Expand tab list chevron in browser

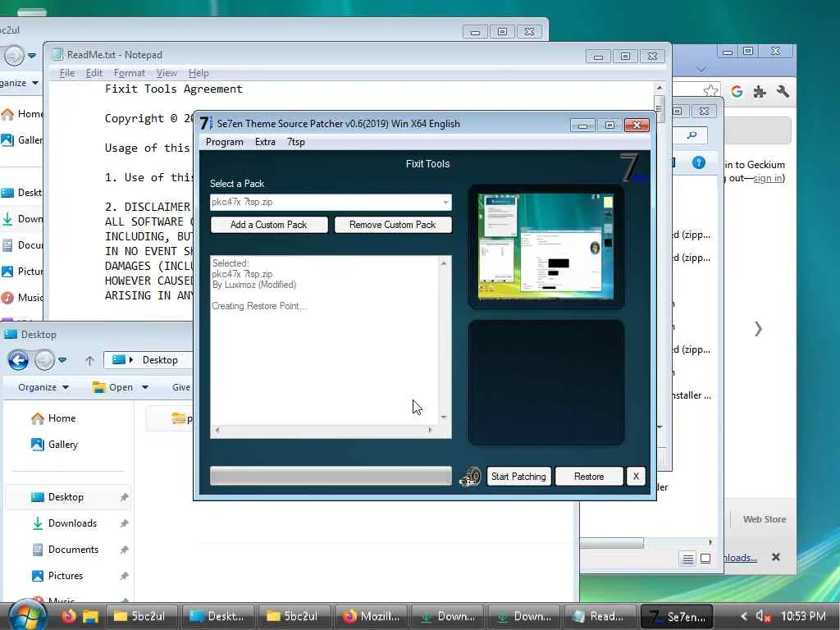701,69
